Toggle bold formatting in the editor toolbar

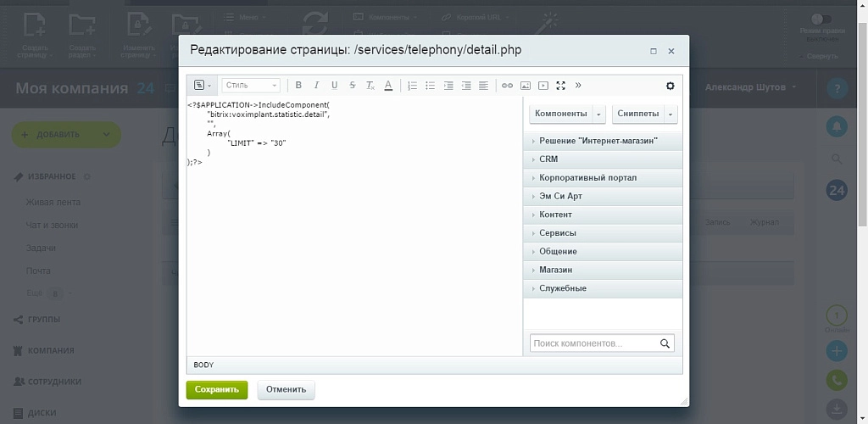[x=298, y=86]
